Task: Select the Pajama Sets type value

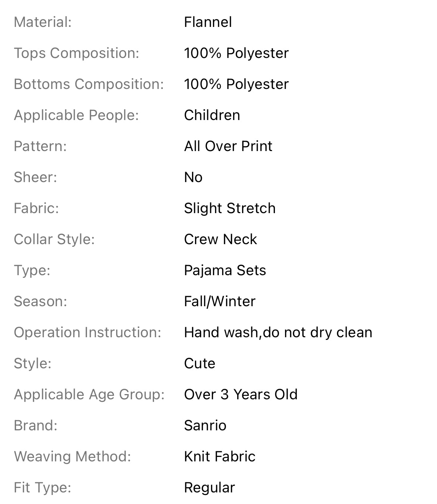Action: tap(225, 270)
